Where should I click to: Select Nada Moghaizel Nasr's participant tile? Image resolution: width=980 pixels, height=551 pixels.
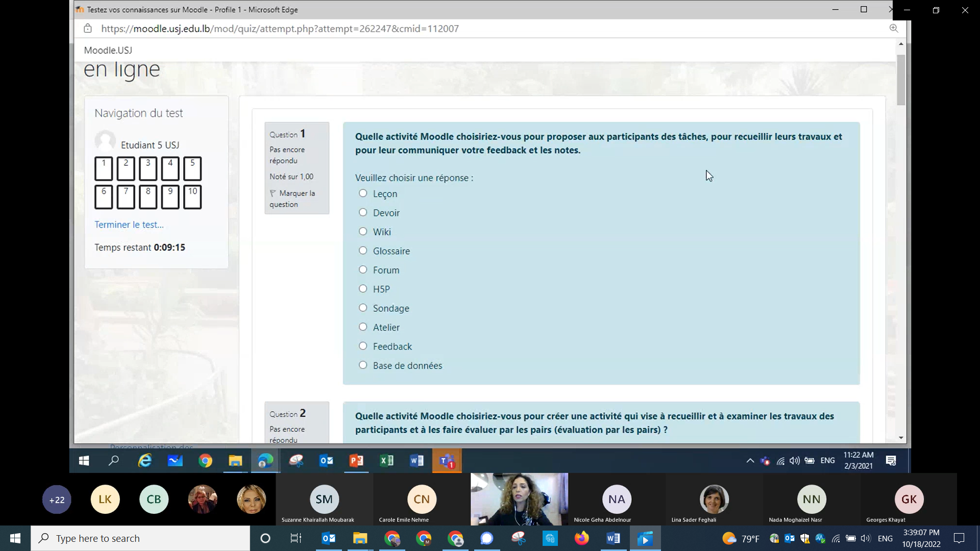(x=812, y=499)
